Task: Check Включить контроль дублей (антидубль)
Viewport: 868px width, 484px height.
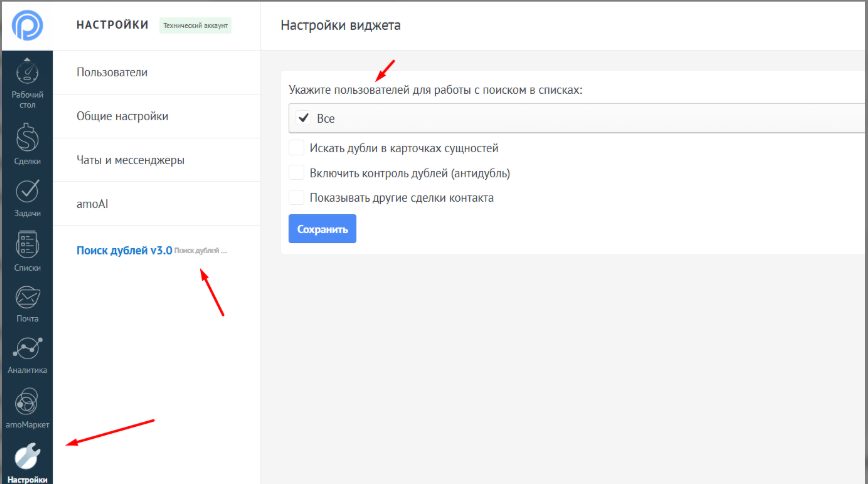Action: [x=296, y=173]
